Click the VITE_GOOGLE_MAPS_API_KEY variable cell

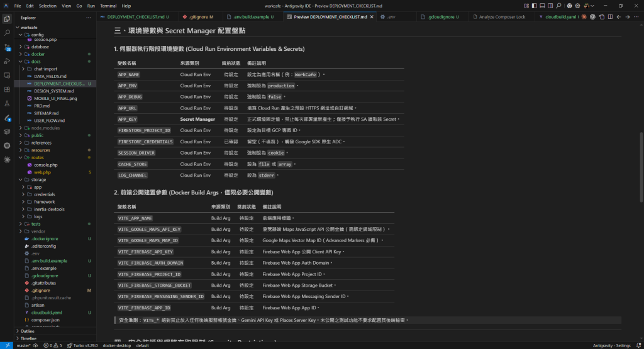[x=149, y=230]
